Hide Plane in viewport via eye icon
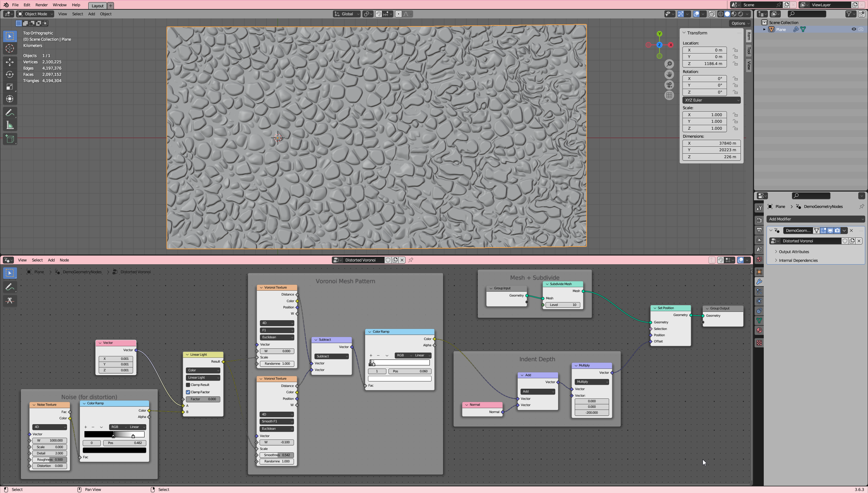Viewport: 868px width, 493px height. pyautogui.click(x=853, y=29)
